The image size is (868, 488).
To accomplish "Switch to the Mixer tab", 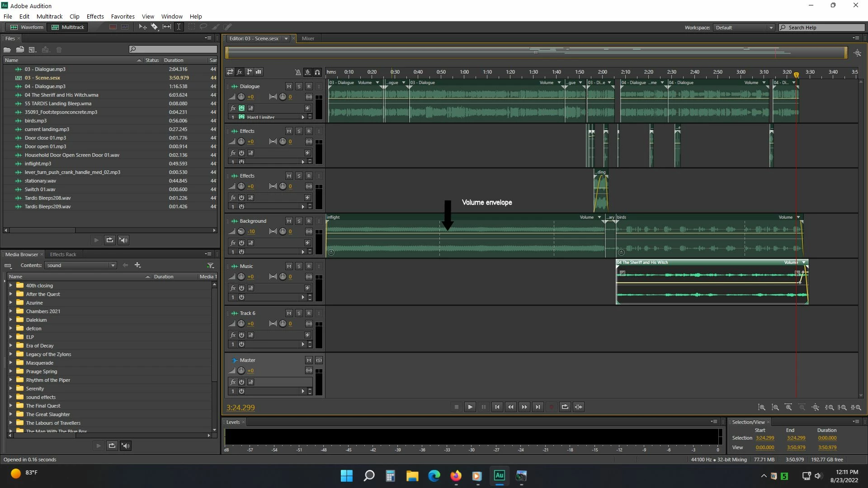I will (x=308, y=38).
